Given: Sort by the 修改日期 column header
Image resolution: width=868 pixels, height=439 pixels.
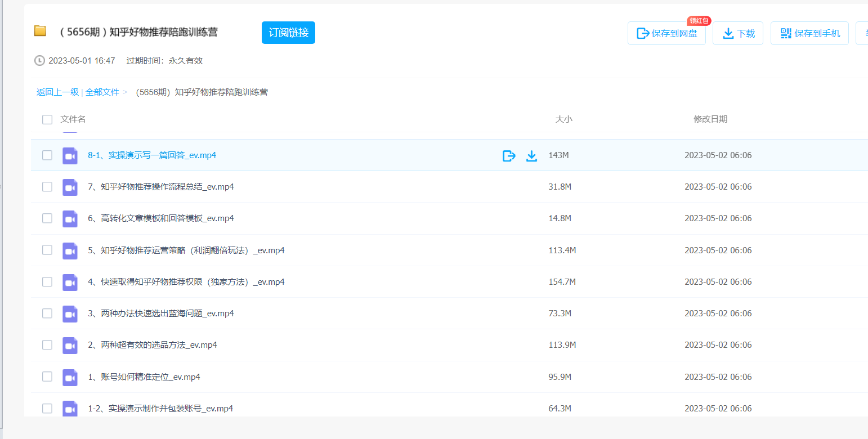Looking at the screenshot, I should [710, 119].
